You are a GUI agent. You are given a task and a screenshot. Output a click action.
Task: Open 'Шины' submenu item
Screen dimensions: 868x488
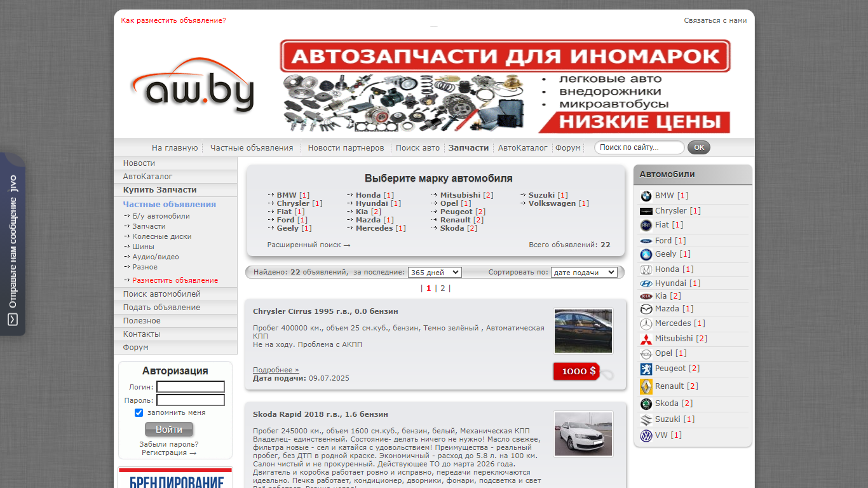tap(143, 247)
